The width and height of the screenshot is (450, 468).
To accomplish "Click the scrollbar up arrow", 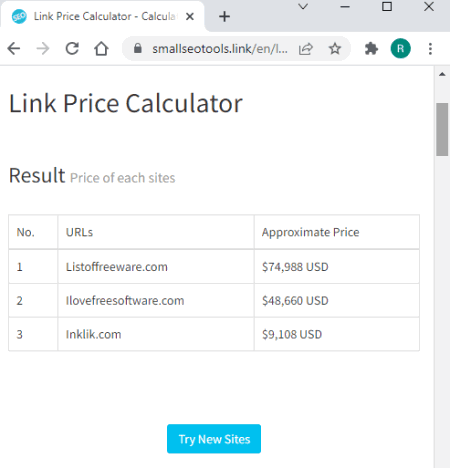I will (442, 74).
